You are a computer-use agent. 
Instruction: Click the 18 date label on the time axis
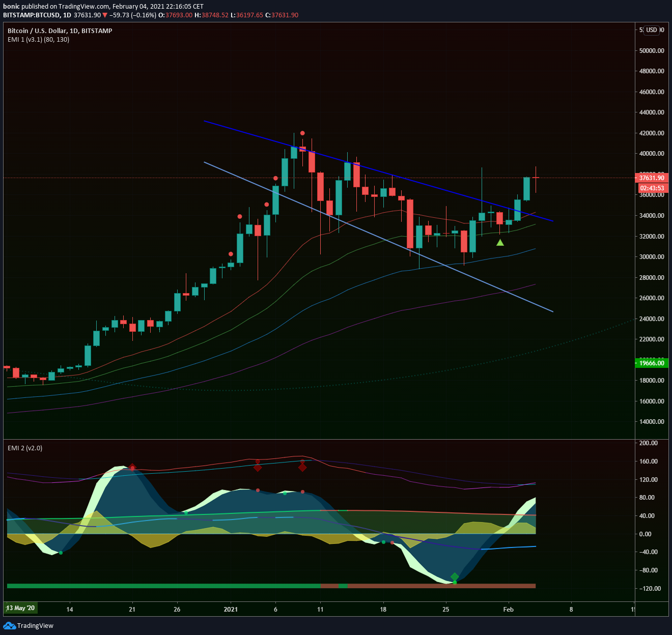(x=383, y=609)
